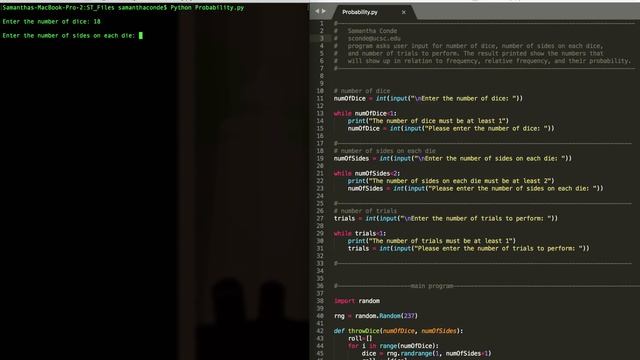Click print 'sides on each die must be at least 2'
The height and width of the screenshot is (360, 640).
[x=451, y=181]
